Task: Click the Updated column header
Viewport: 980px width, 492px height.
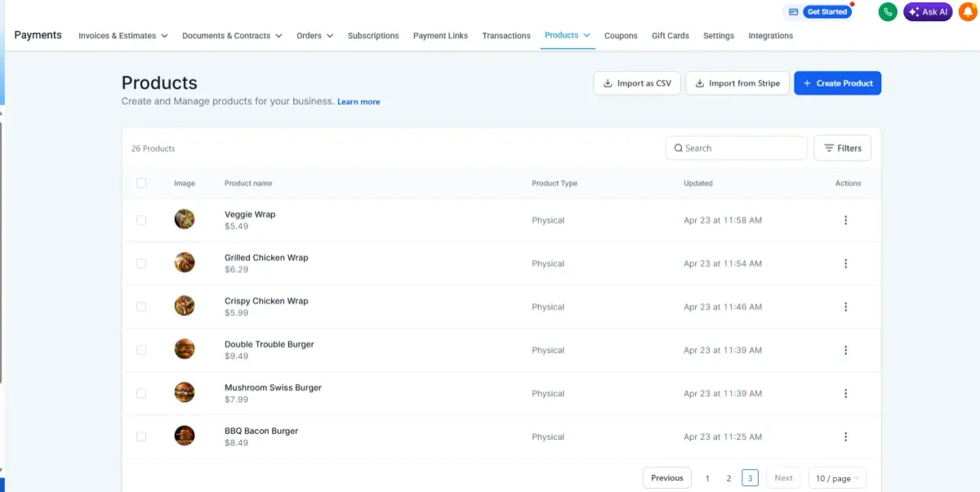Action: pyautogui.click(x=698, y=183)
